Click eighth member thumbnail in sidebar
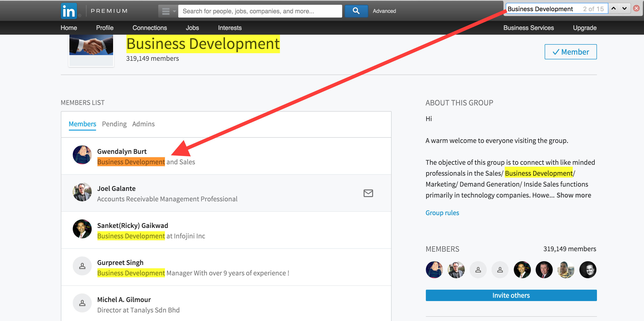 [x=588, y=270]
